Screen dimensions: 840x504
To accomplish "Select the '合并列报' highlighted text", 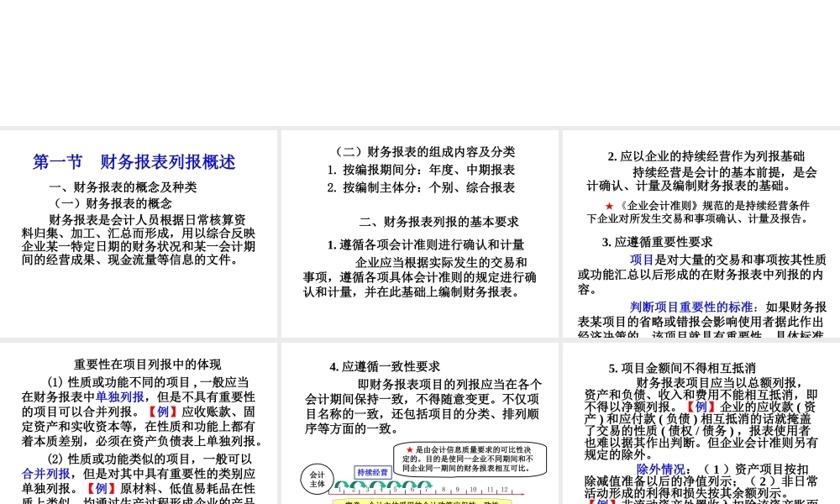I will 46,474.
